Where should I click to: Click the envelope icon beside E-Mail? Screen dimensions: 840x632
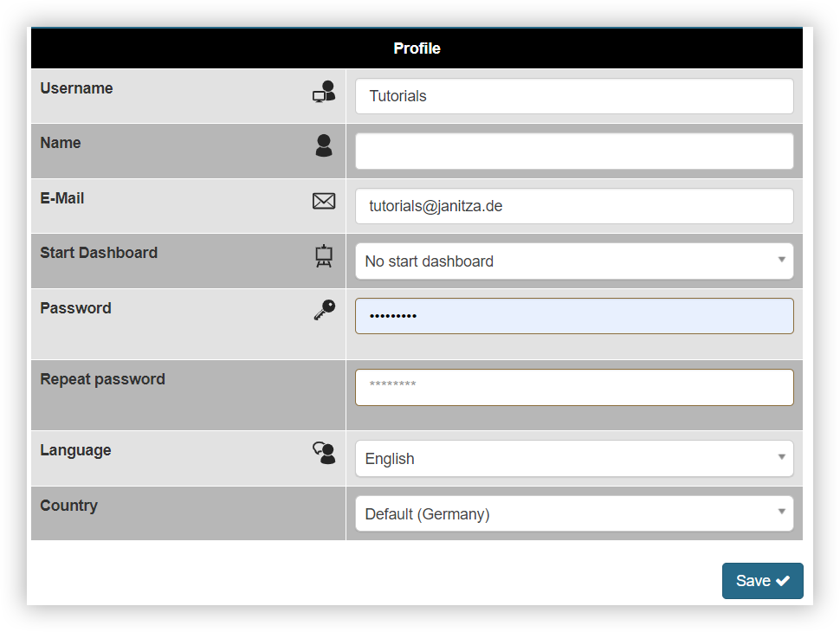pyautogui.click(x=323, y=200)
